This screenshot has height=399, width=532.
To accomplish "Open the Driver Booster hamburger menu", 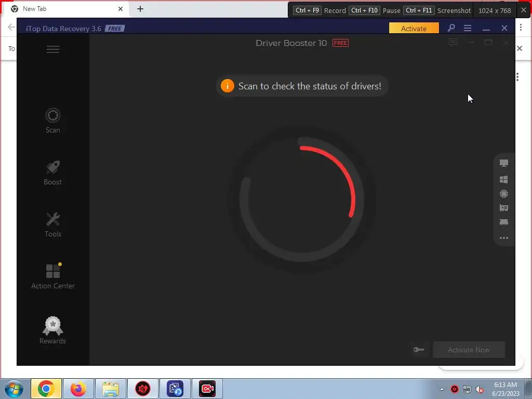I will (53, 49).
